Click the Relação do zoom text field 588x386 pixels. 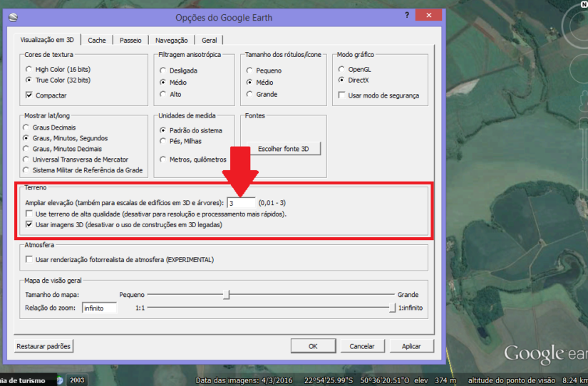tap(99, 308)
